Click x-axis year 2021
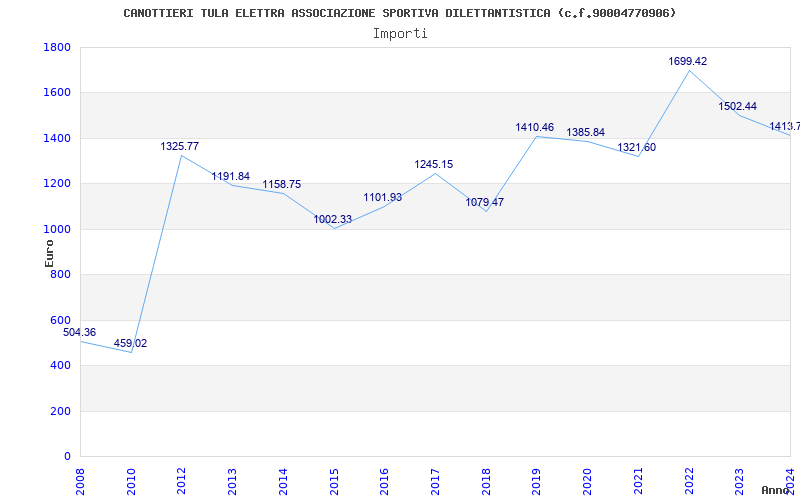Screen dimensions: 800x500 [638, 481]
